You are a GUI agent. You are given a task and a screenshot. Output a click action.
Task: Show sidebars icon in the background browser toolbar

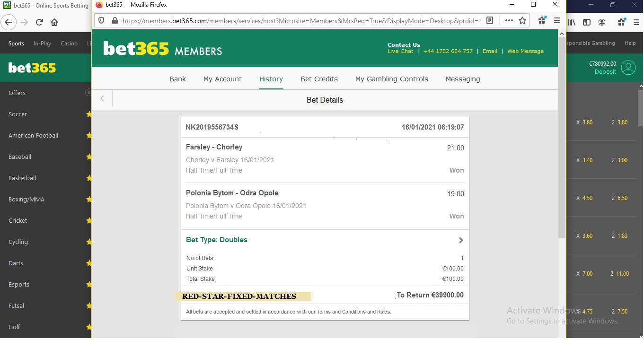tap(587, 22)
